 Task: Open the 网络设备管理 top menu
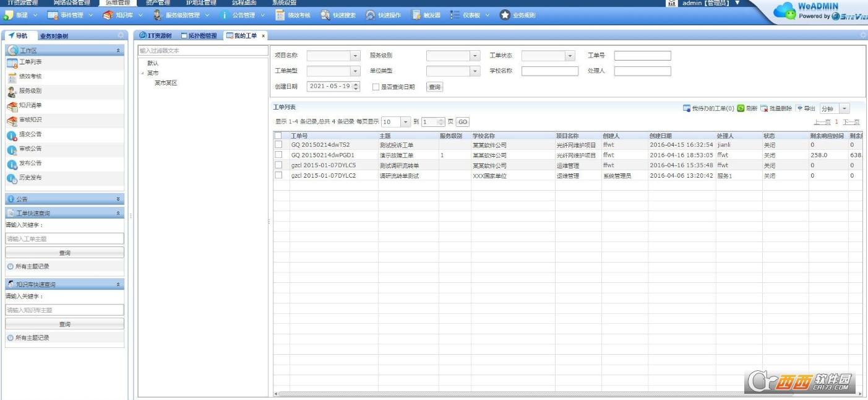click(71, 3)
